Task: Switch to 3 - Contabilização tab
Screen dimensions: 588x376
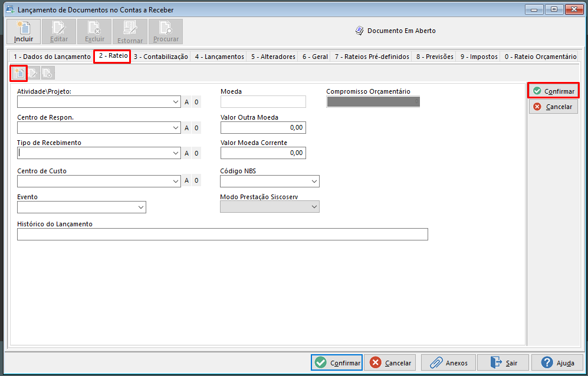Action: 161,57
